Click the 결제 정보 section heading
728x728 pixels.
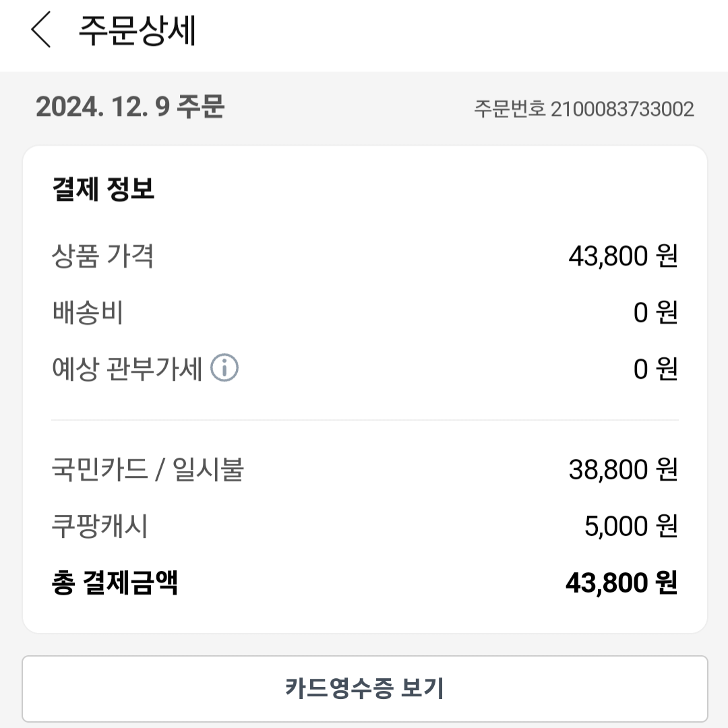pyautogui.click(x=103, y=189)
